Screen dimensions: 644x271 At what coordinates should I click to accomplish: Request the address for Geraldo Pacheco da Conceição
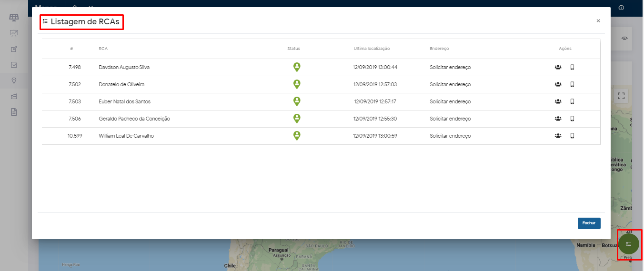(450, 119)
